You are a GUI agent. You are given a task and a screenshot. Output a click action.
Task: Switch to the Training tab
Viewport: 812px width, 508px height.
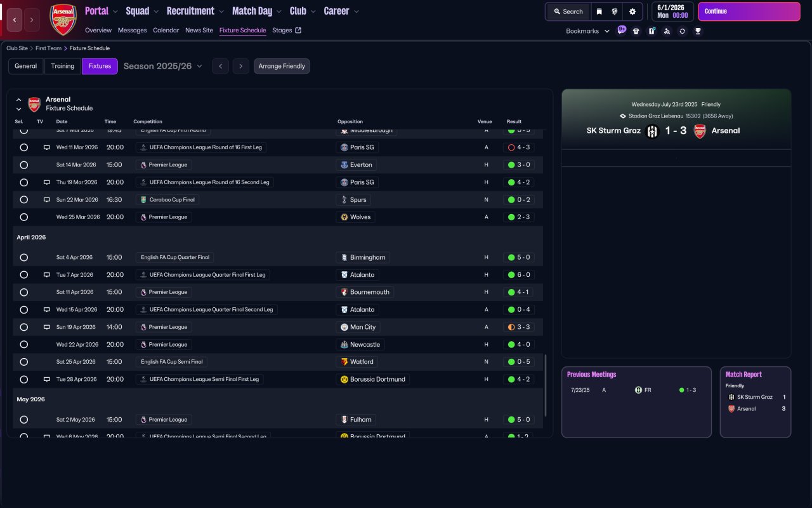(x=63, y=66)
